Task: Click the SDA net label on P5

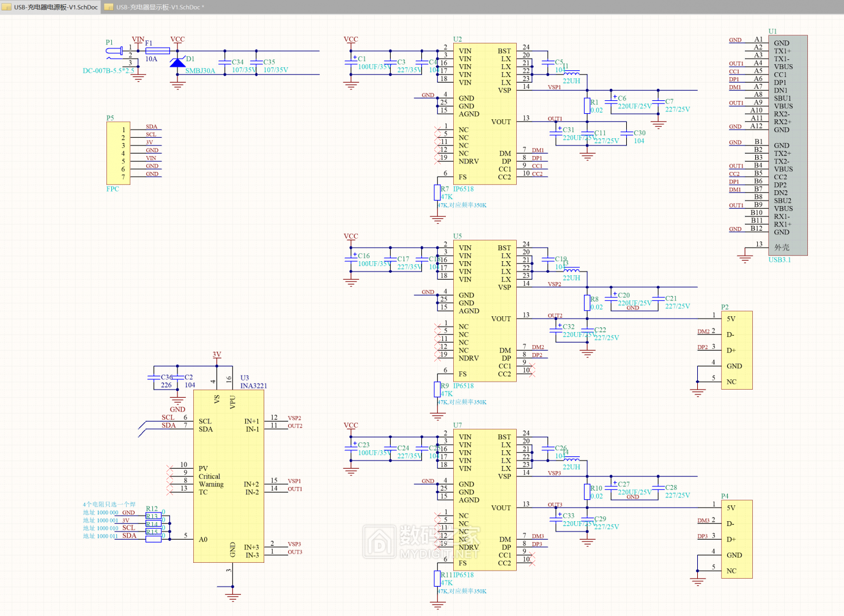Action: coord(152,127)
